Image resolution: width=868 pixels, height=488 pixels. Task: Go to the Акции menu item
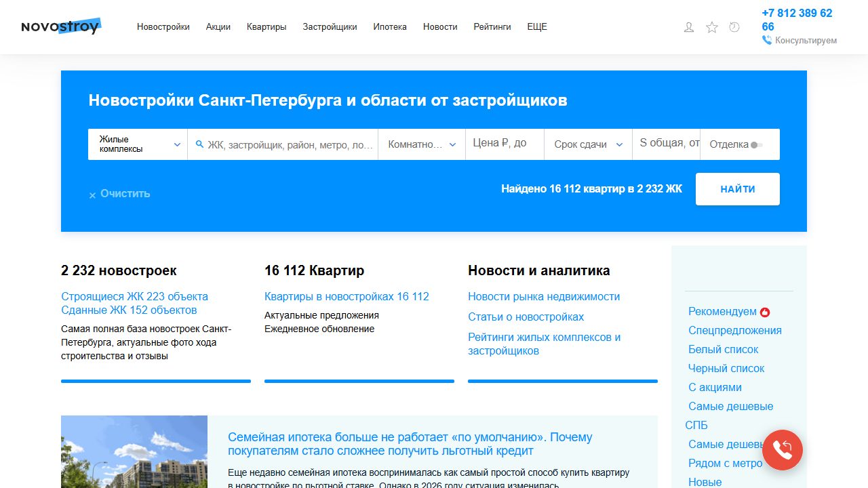[218, 27]
